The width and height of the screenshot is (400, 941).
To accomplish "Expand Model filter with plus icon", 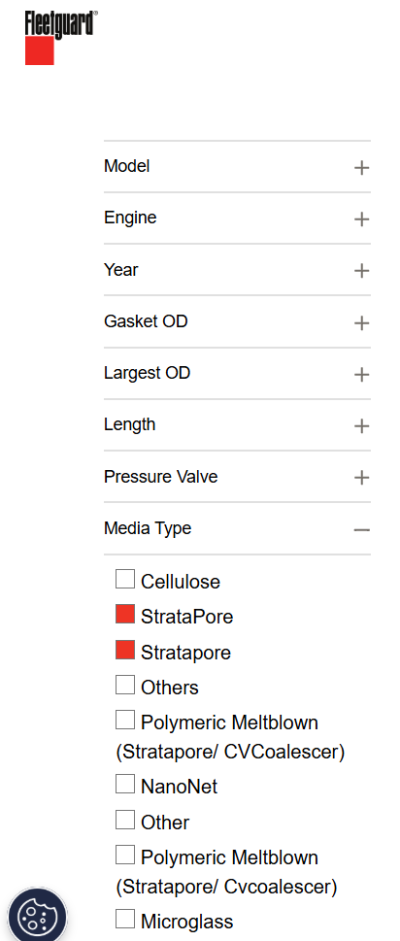I will (x=361, y=167).
